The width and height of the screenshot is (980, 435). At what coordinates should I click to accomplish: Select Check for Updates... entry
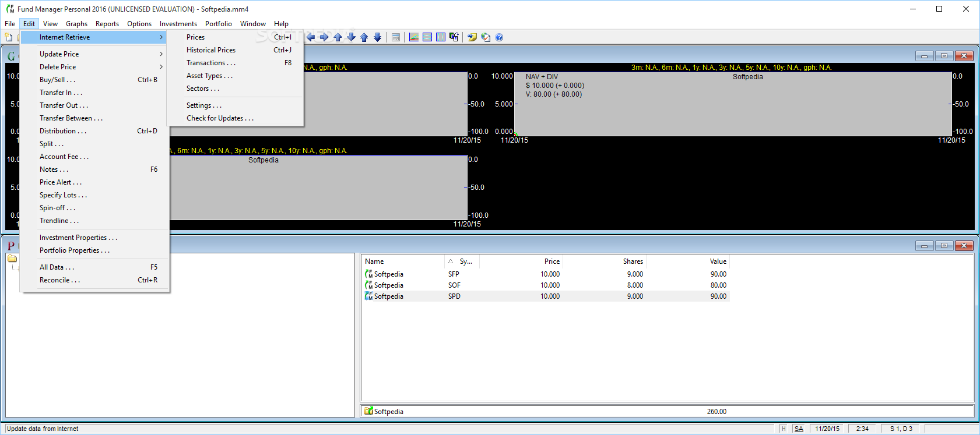pos(236,118)
